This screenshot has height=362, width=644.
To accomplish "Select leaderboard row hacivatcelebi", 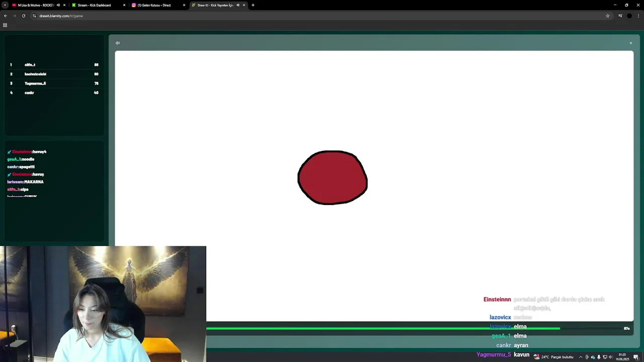I will [x=54, y=74].
